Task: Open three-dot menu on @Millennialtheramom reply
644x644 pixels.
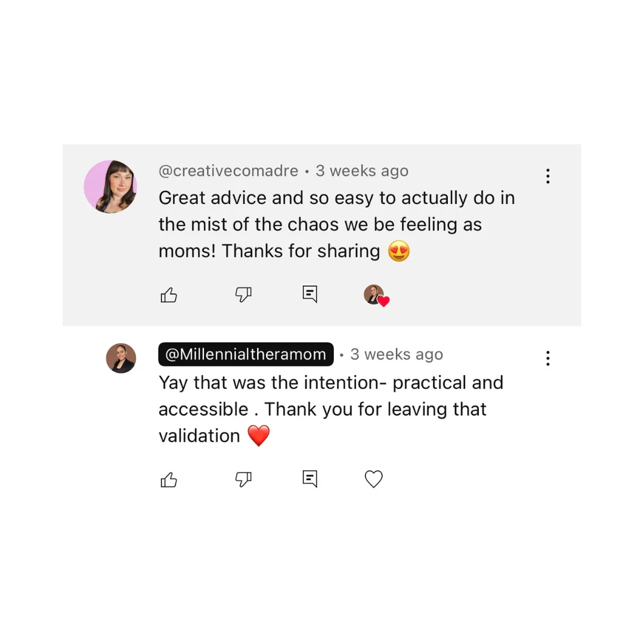Action: [x=547, y=358]
